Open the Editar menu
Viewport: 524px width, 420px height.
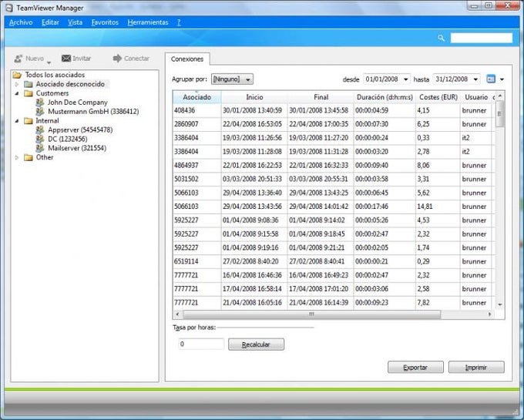tap(50, 22)
